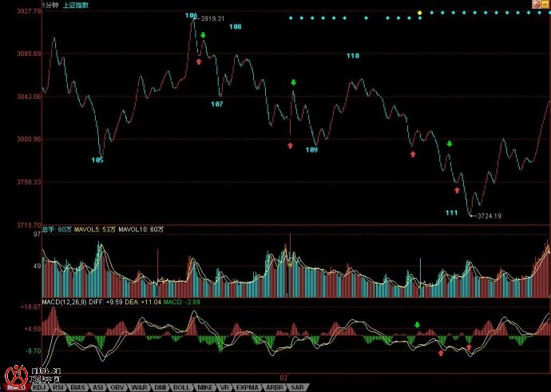
Task: Show the BOLL indicator
Action: pyautogui.click(x=182, y=387)
